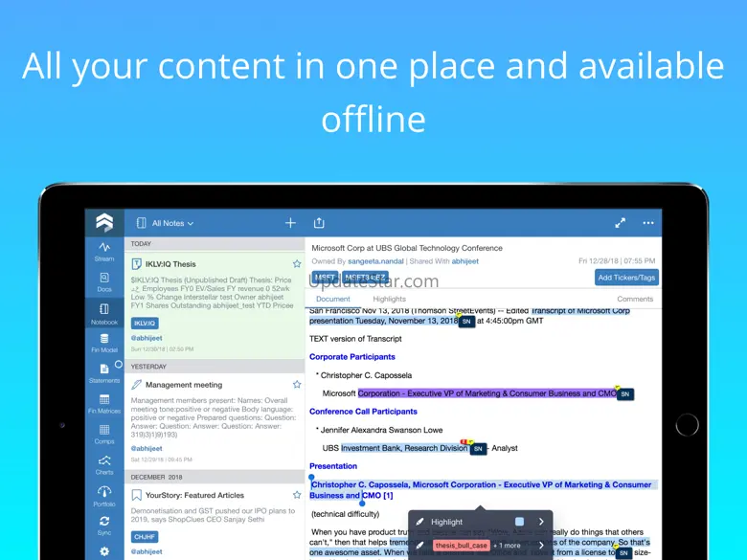
Task: Open Statements from the sidebar
Action: [x=103, y=373]
